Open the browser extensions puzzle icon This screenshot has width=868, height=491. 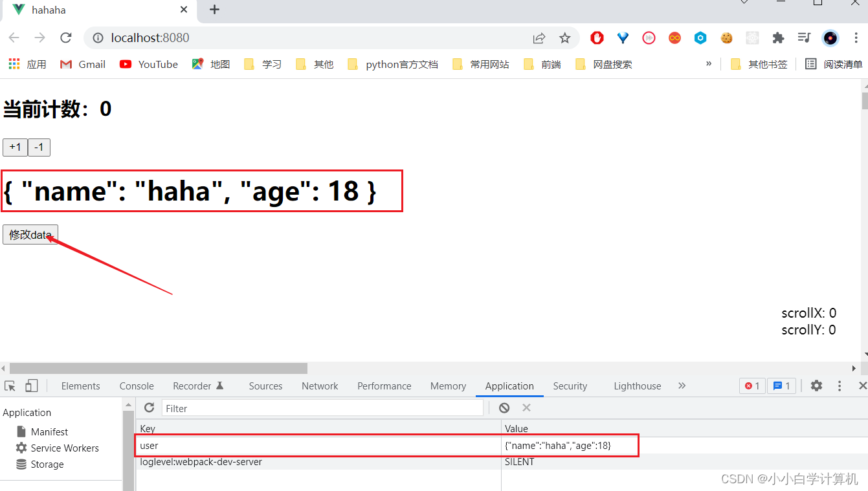(x=778, y=38)
